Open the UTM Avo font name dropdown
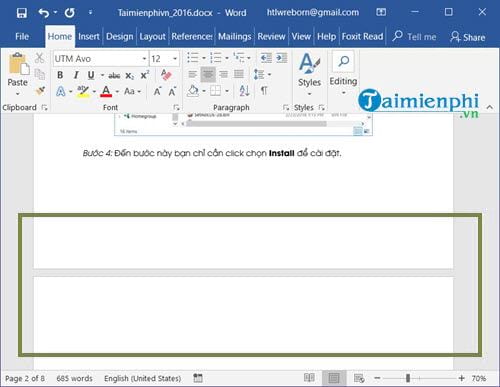500x387 pixels. pyautogui.click(x=144, y=59)
